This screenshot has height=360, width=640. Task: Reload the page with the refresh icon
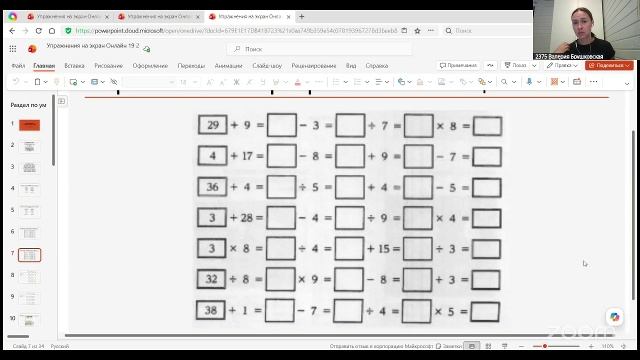[x=39, y=31]
